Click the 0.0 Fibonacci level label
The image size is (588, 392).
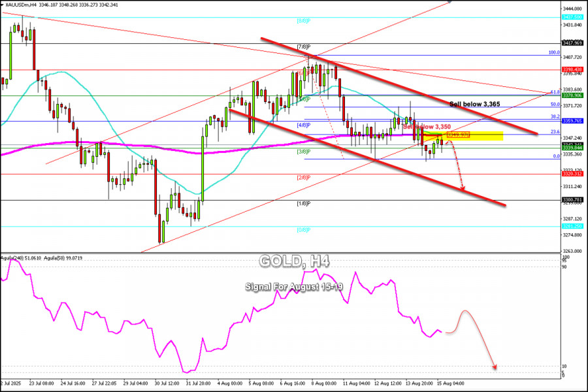pos(557,156)
